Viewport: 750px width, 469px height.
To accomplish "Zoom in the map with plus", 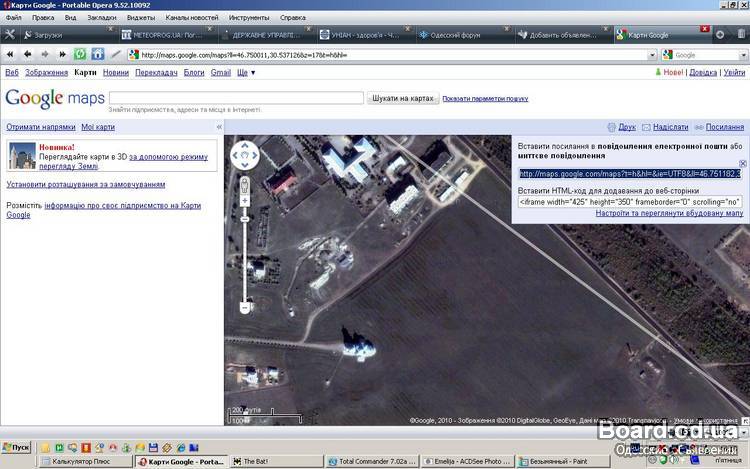I will pos(244,201).
